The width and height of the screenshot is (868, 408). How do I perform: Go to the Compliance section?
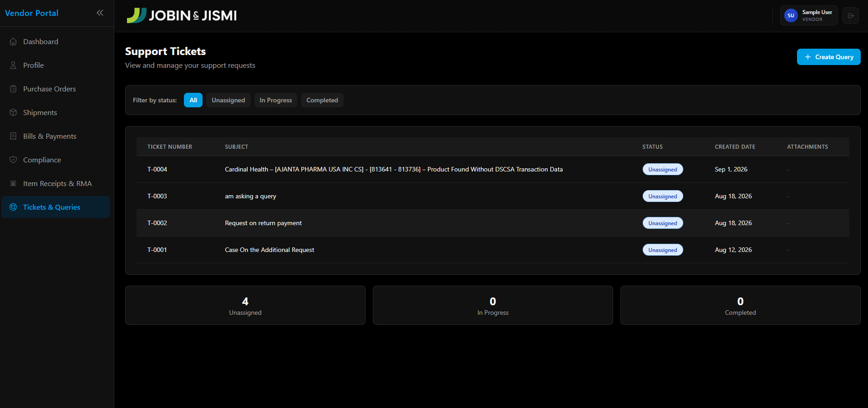(56, 160)
